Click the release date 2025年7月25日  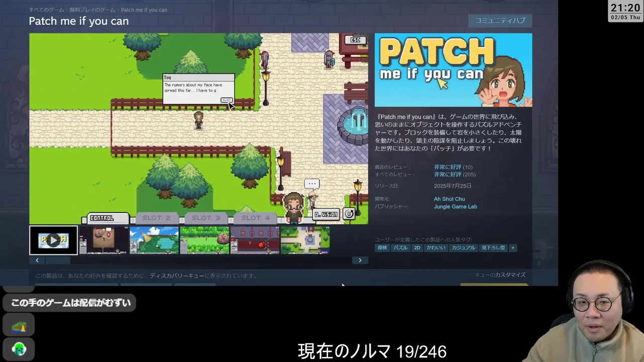tap(453, 186)
